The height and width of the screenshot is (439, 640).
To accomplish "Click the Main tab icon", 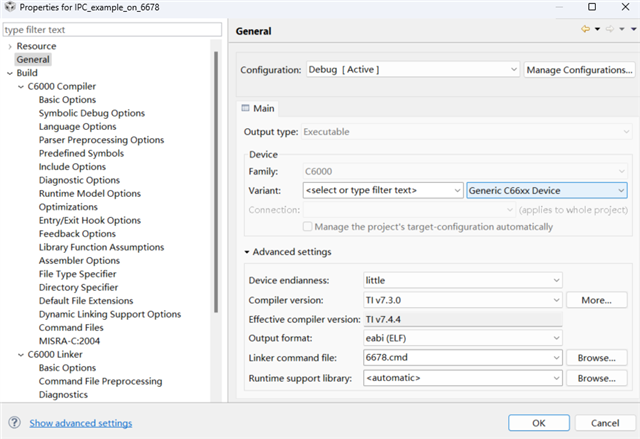I will pyautogui.click(x=246, y=109).
